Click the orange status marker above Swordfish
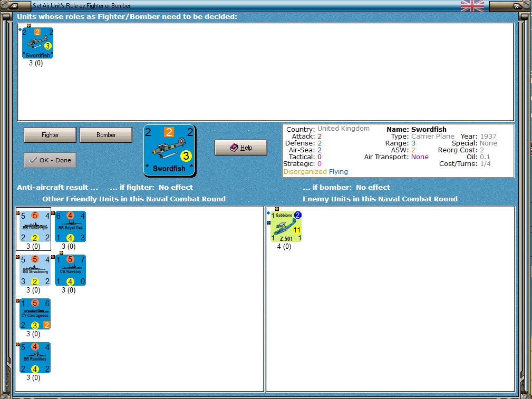This screenshot has height=399, width=532. tap(29, 25)
